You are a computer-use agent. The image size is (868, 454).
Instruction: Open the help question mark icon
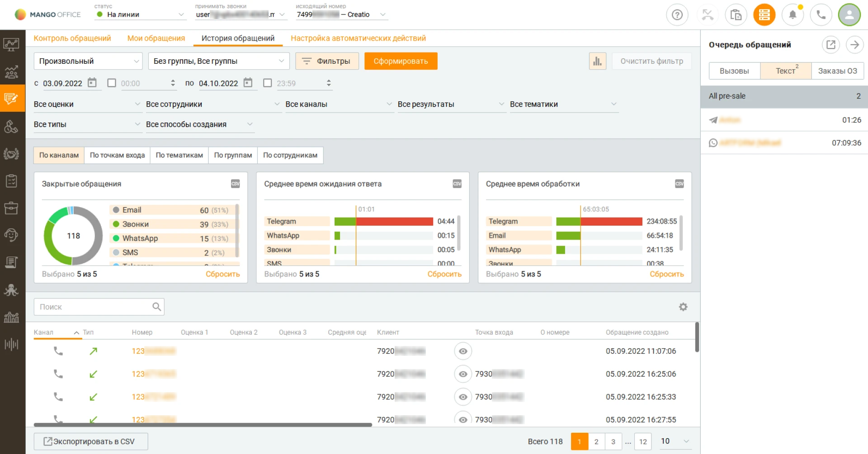coord(677,15)
